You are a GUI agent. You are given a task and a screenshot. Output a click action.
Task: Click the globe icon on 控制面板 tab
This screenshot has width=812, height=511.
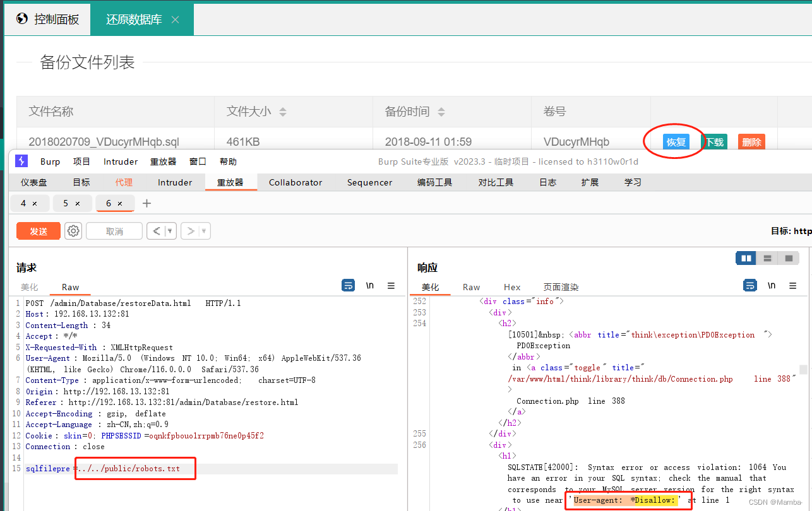point(21,19)
